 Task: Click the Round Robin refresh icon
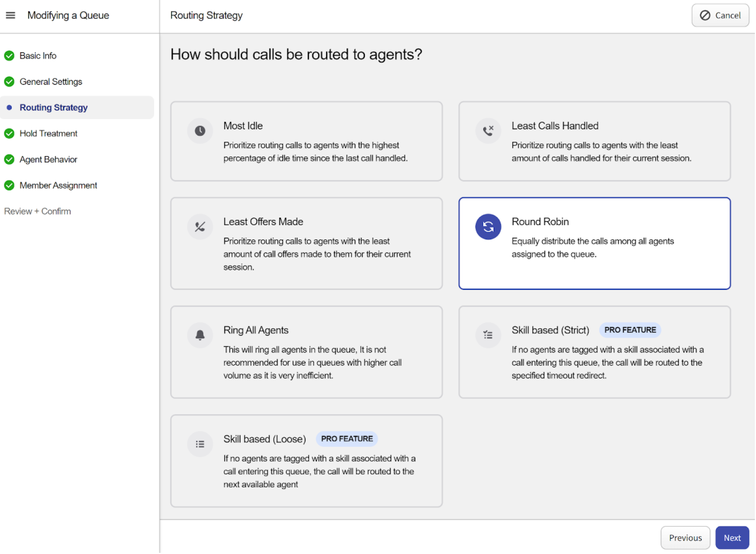point(488,227)
